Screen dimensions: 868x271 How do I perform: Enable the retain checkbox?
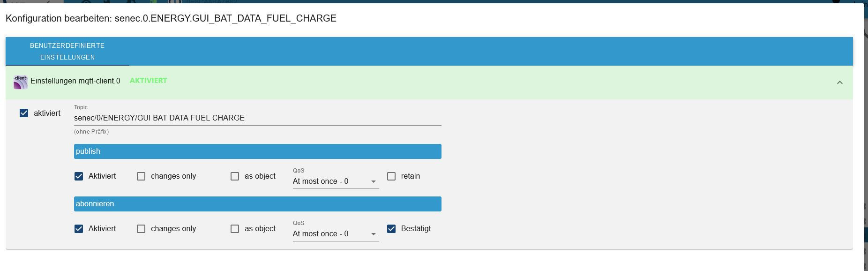coord(391,176)
